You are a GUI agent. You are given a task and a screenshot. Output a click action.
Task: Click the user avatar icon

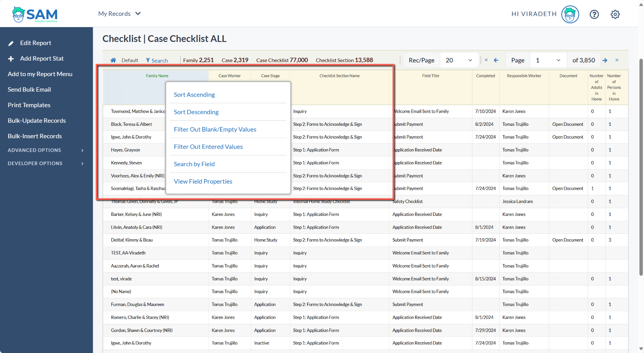click(x=570, y=14)
